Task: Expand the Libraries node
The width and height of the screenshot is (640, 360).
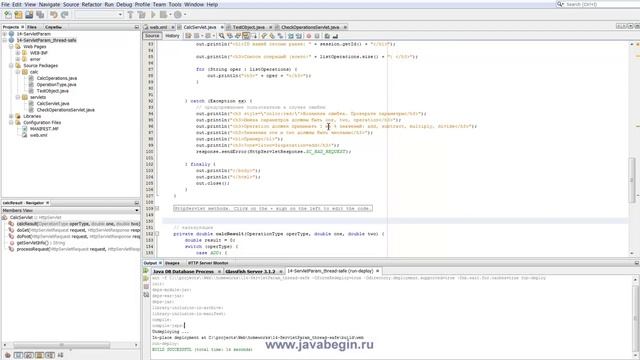Action: pyautogui.click(x=11, y=116)
